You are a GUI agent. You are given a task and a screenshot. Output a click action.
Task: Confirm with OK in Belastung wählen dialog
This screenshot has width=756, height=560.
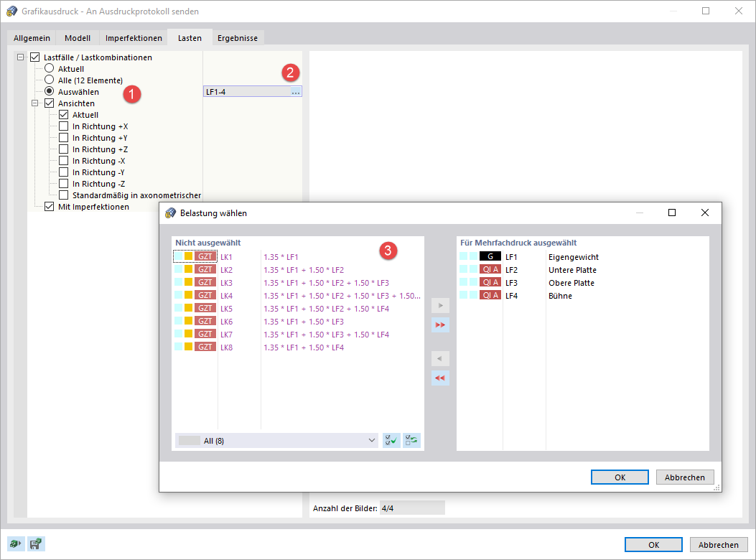coord(620,477)
